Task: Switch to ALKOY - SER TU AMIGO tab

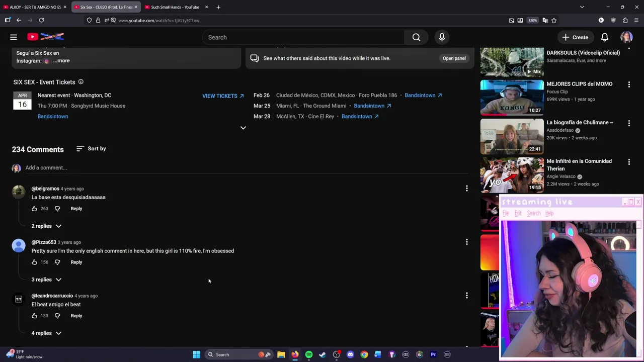Action: (34, 7)
